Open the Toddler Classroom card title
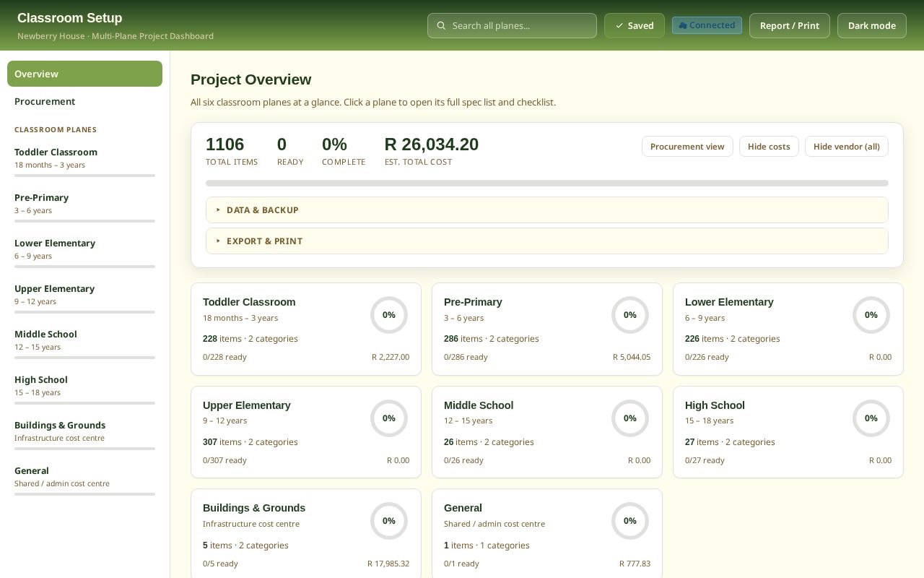The width and height of the screenshot is (924, 578). 249,302
